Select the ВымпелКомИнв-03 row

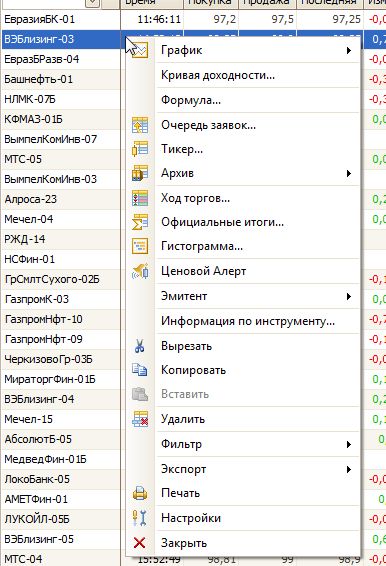tap(61, 179)
